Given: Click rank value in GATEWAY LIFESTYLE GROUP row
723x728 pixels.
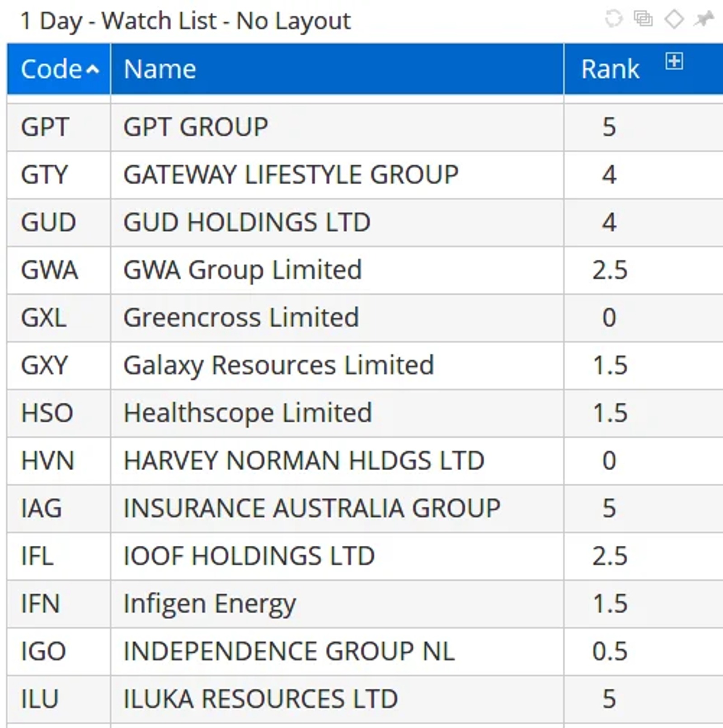Looking at the screenshot, I should (609, 175).
